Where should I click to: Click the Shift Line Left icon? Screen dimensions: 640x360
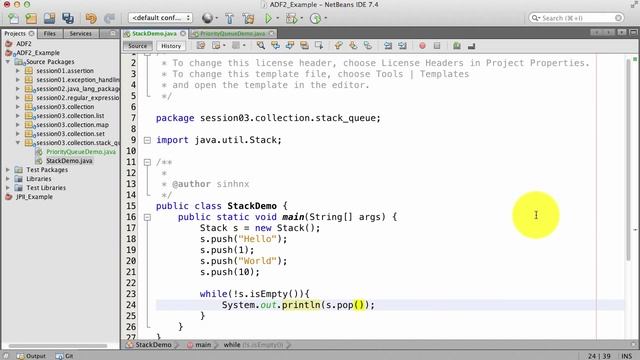[x=388, y=46]
